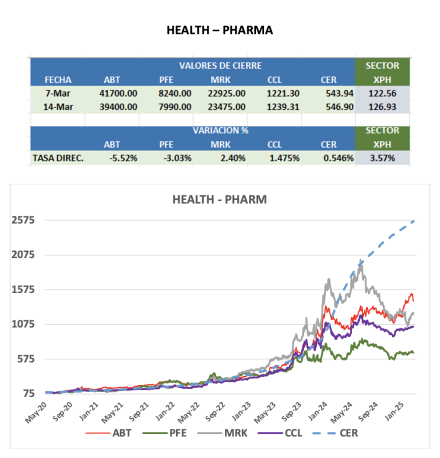Click the PFE legend entry

(x=165, y=433)
